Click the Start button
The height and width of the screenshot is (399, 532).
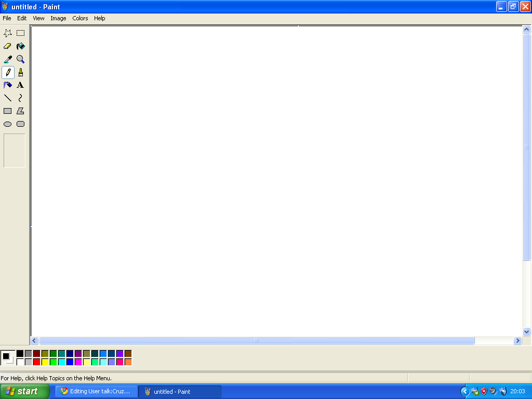coord(24,391)
